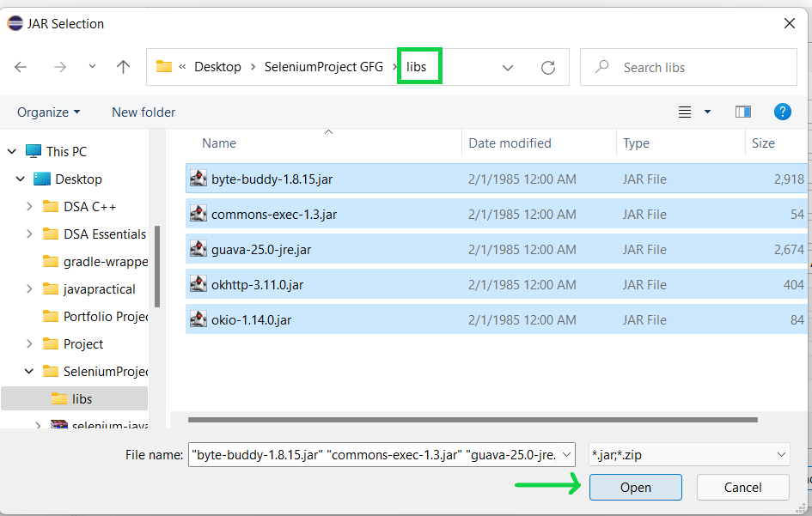The width and height of the screenshot is (812, 516).
Task: Go up one folder level arrow
Action: pos(123,67)
